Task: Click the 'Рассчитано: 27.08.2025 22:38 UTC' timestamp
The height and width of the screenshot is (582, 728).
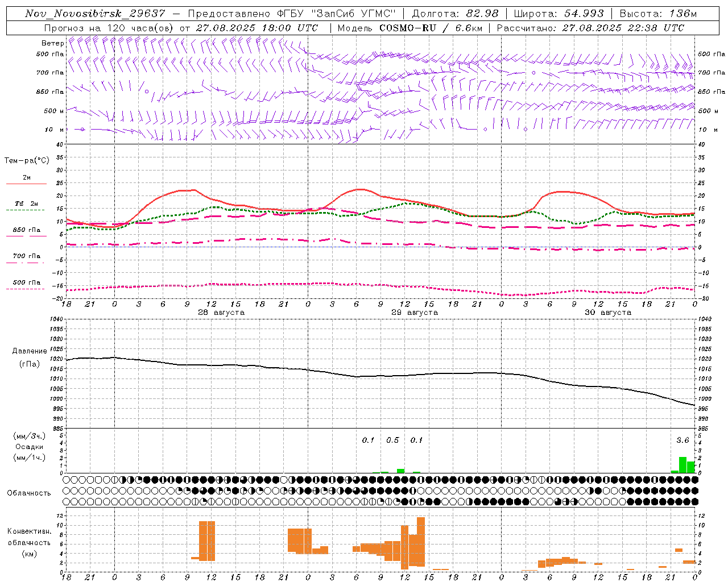Action: (590, 28)
